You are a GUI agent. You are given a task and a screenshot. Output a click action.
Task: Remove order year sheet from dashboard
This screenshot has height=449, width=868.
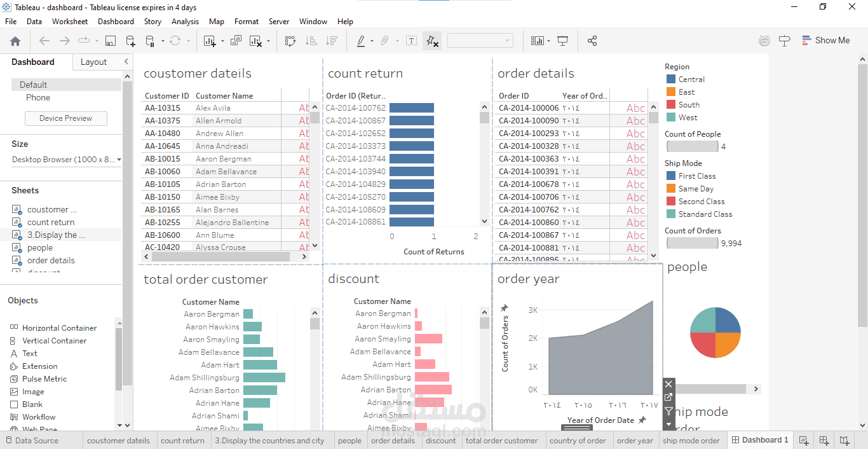tap(668, 384)
